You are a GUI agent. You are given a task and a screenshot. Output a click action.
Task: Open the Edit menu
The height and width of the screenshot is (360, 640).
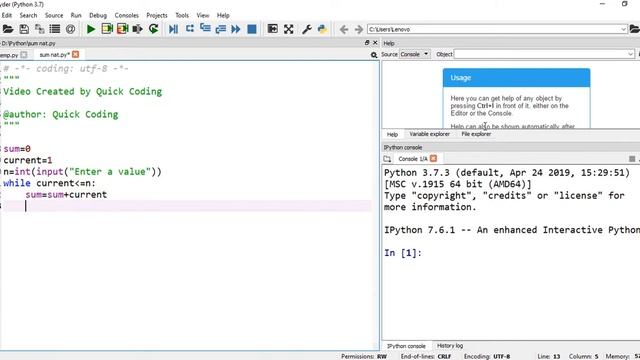pos(7,15)
